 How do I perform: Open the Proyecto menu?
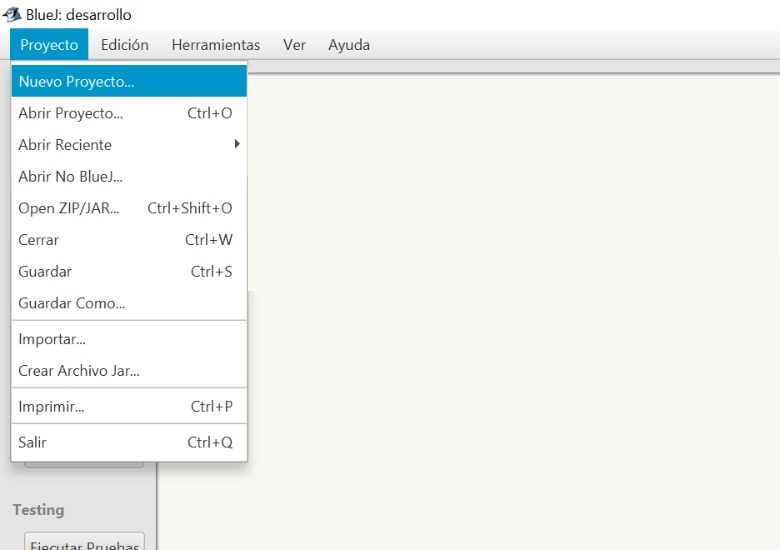pyautogui.click(x=49, y=45)
